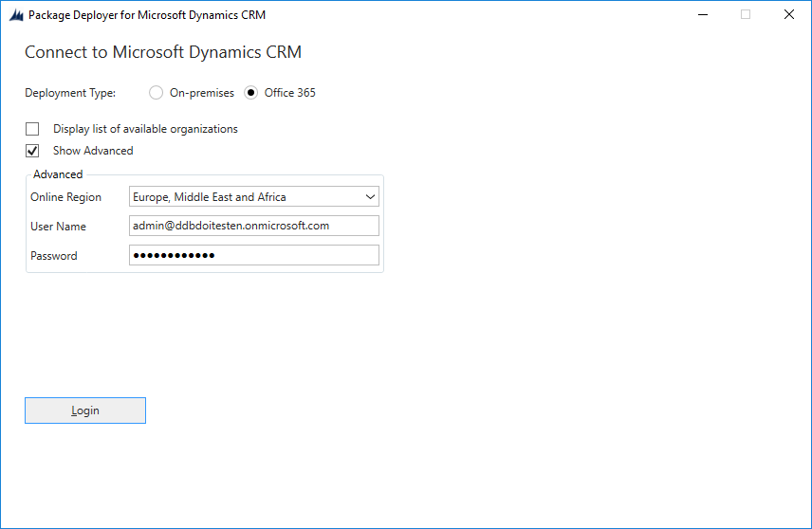Click the Login button
Image resolution: width=812 pixels, height=529 pixels.
85,410
